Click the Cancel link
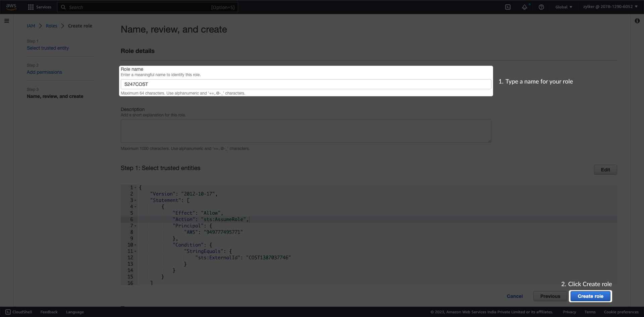The width and height of the screenshot is (644, 317). (515, 296)
